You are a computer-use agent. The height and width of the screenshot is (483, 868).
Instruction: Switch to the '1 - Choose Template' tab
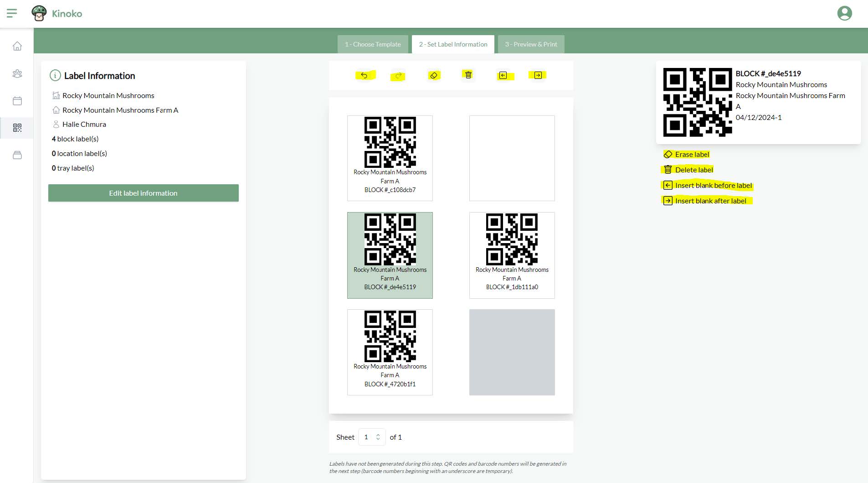(x=373, y=44)
